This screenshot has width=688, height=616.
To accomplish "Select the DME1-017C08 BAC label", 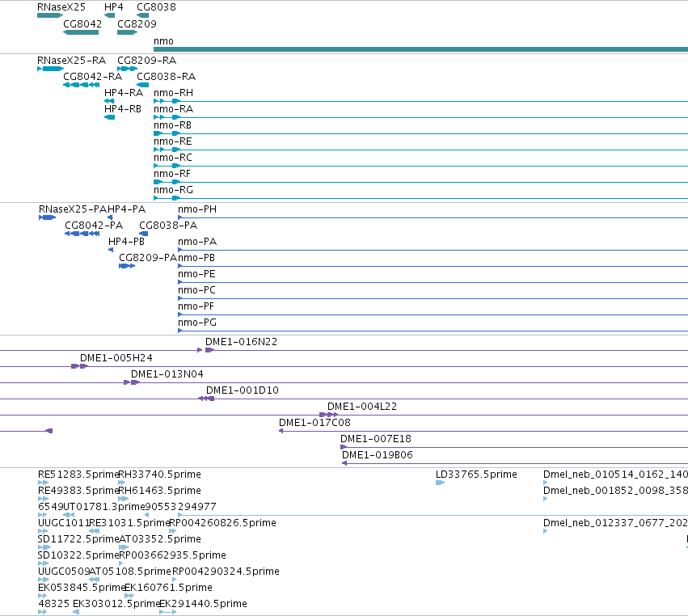I will (314, 423).
